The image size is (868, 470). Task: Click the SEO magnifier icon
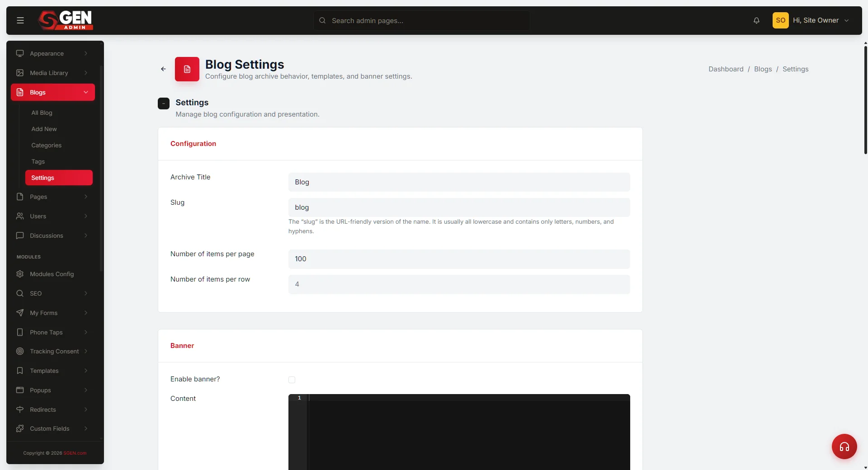(20, 293)
